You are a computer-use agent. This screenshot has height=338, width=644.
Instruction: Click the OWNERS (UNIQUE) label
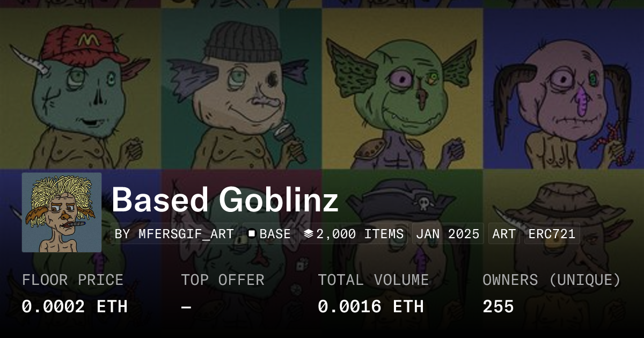(551, 280)
